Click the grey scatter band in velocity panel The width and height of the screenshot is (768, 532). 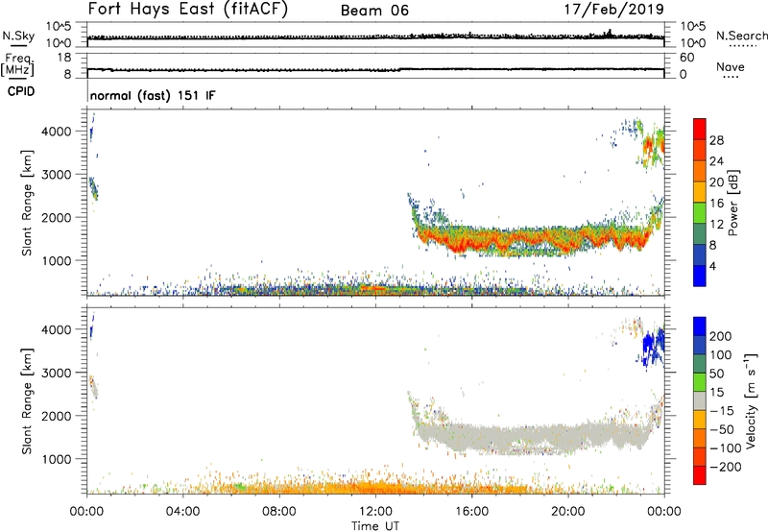tap(534, 437)
